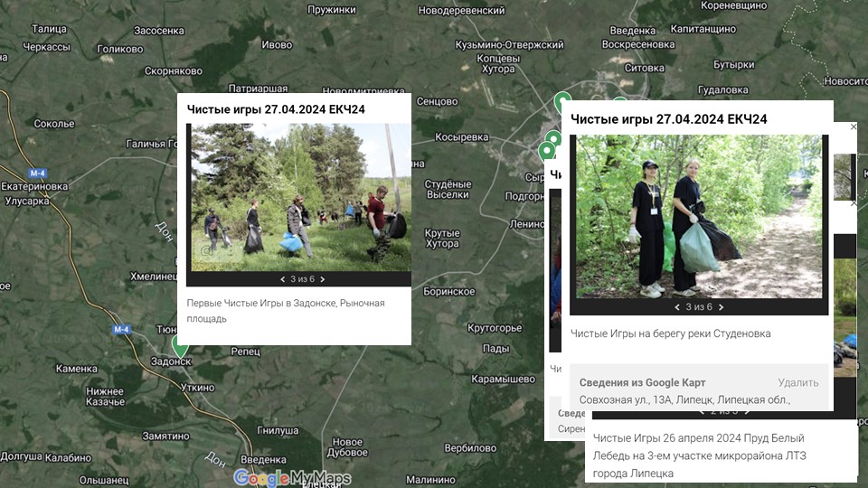
Task: Click the Крутые Хутора place label
Action: [x=442, y=238]
